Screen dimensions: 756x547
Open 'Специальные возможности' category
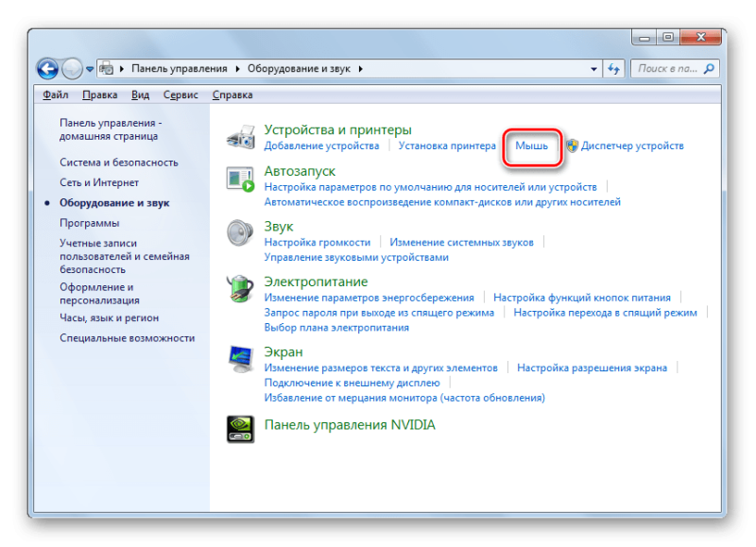[x=128, y=338]
